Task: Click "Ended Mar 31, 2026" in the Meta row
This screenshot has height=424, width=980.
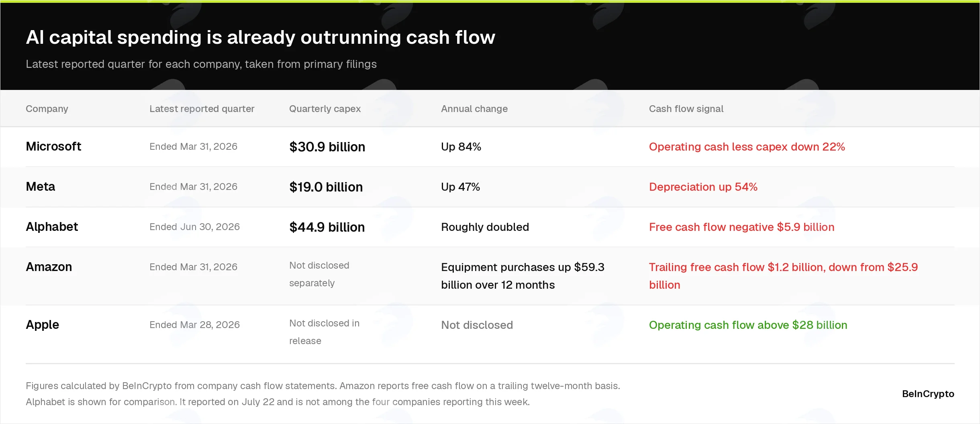Action: click(x=193, y=187)
